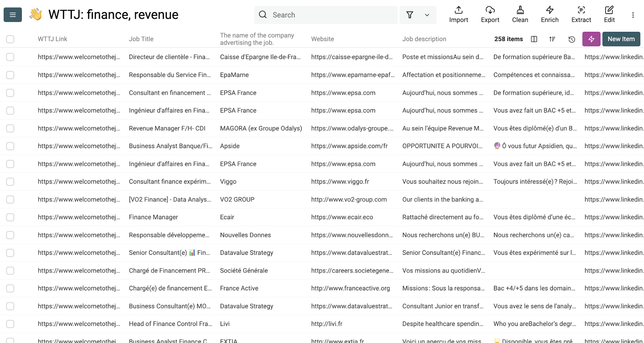Image resolution: width=644 pixels, height=343 pixels.
Task: Click the WTTJ Link column header
Action: pyautogui.click(x=52, y=39)
